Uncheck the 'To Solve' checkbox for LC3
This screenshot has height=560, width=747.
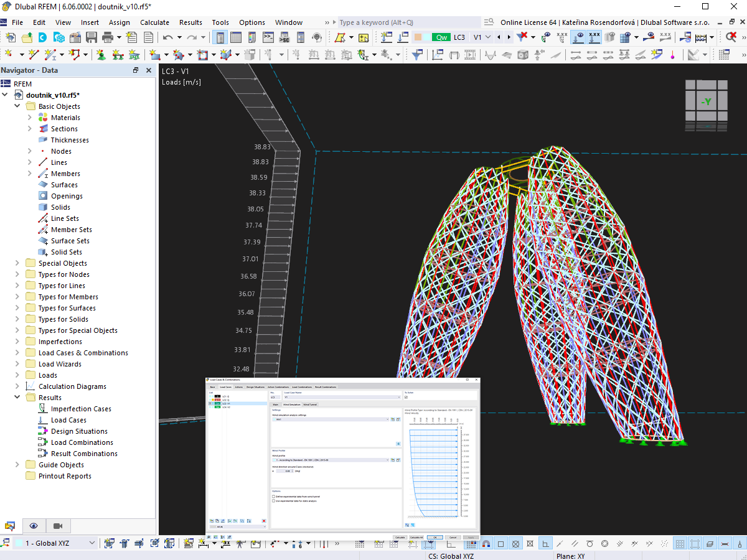point(406,397)
